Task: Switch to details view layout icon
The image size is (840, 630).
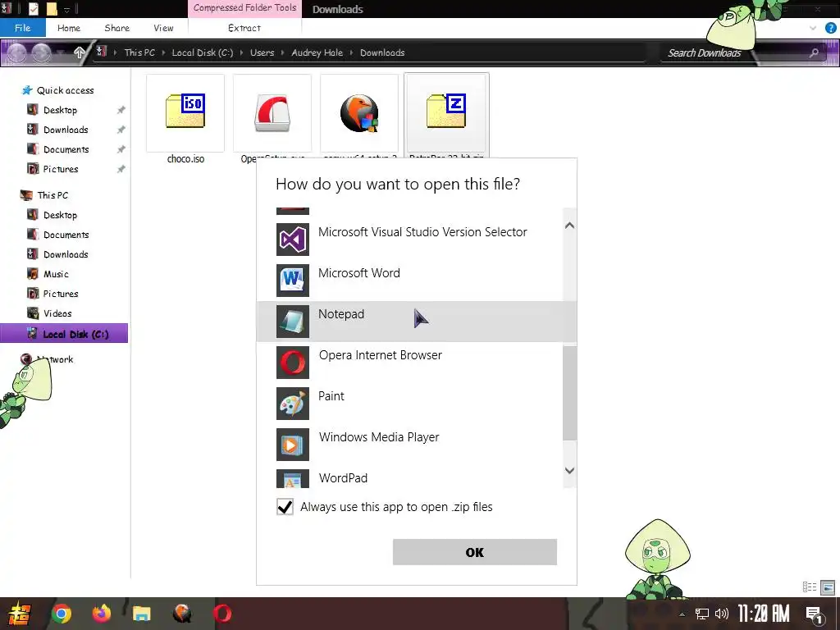Action: tap(810, 587)
